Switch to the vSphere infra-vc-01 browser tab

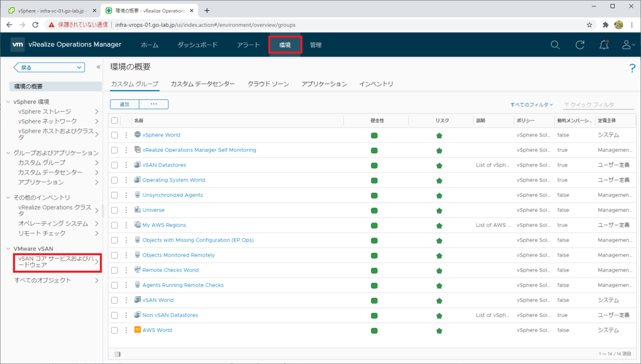tap(50, 10)
